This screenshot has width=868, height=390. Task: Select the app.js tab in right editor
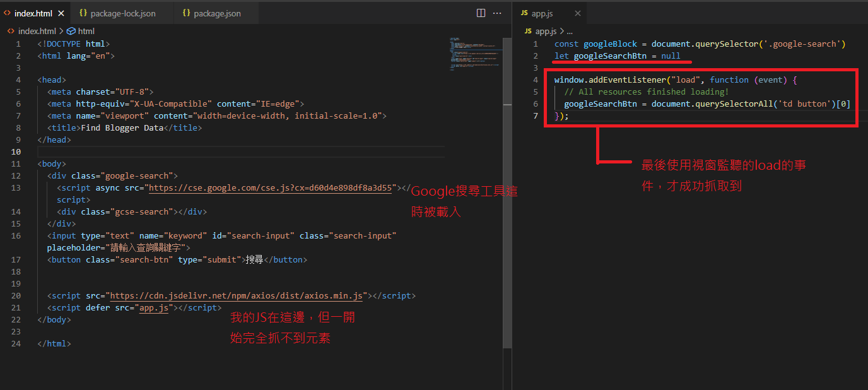tap(542, 13)
